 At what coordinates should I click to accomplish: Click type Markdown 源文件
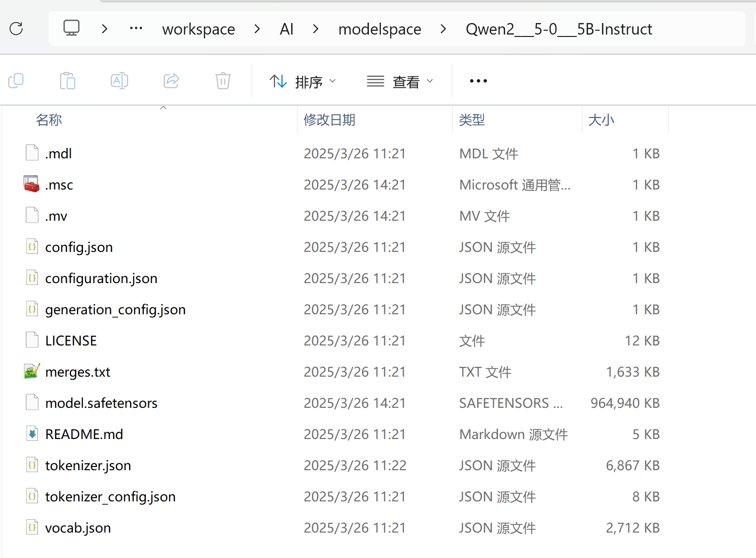tap(514, 434)
